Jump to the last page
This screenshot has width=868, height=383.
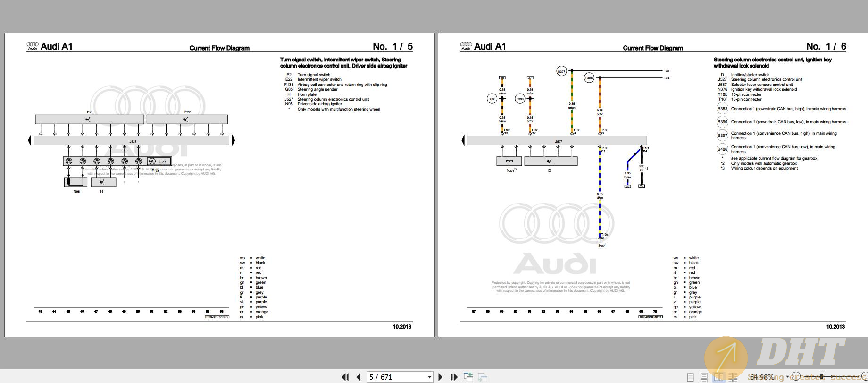pyautogui.click(x=454, y=377)
